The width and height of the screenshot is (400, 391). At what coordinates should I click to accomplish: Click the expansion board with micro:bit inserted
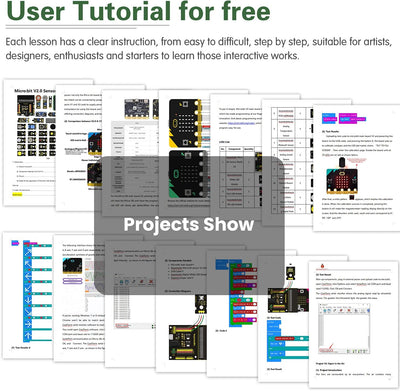[288, 300]
